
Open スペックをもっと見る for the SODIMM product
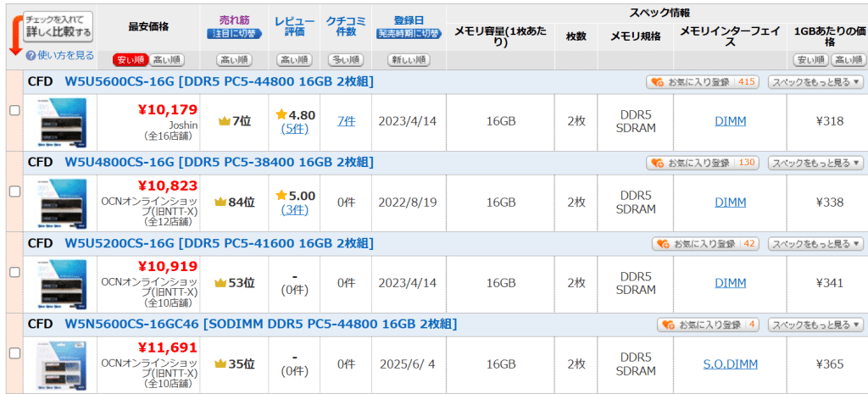815,325
